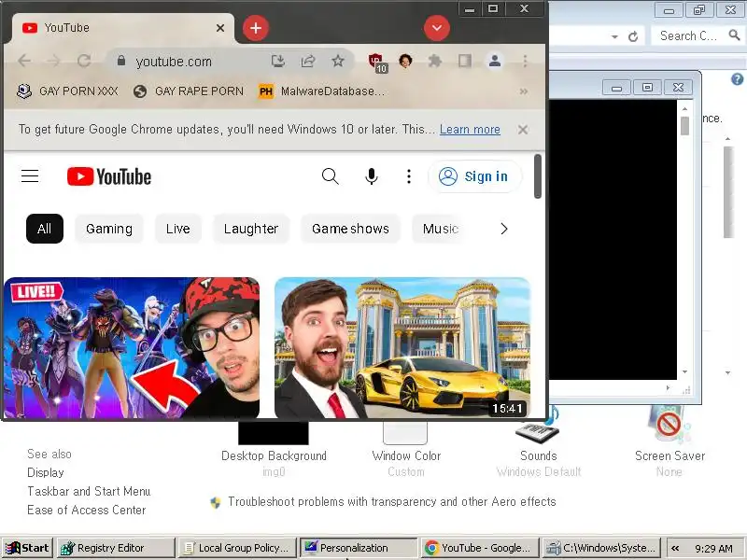
Task: Open Learn more link about Chrome updates
Action: tap(470, 130)
